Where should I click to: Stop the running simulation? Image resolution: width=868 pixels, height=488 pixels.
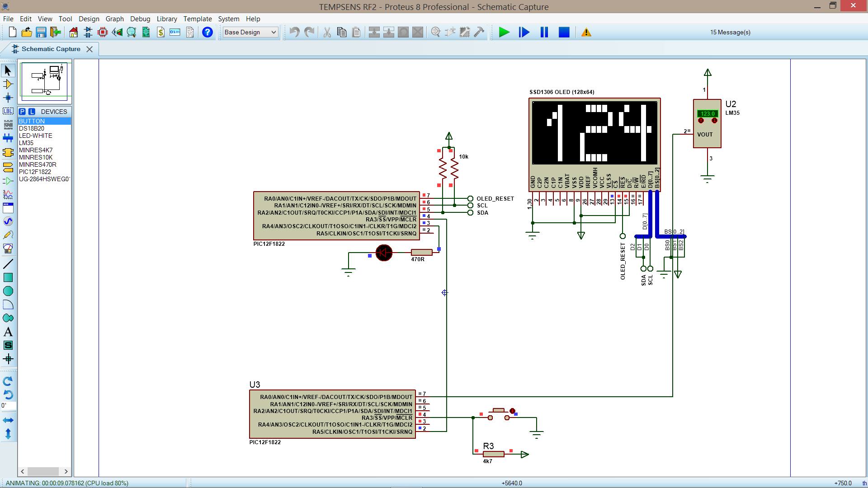(x=564, y=32)
